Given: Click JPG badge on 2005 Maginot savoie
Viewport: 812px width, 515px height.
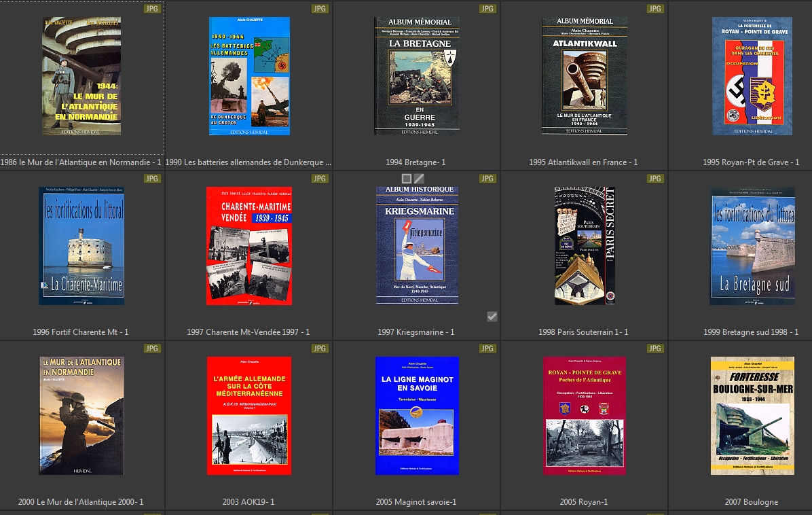Looking at the screenshot, I should click(487, 349).
